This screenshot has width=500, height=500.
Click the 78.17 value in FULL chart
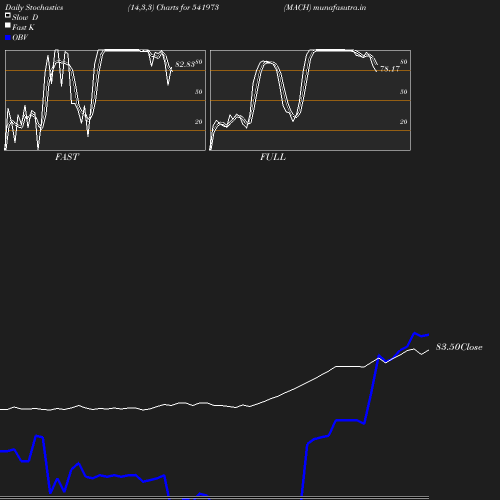point(390,69)
